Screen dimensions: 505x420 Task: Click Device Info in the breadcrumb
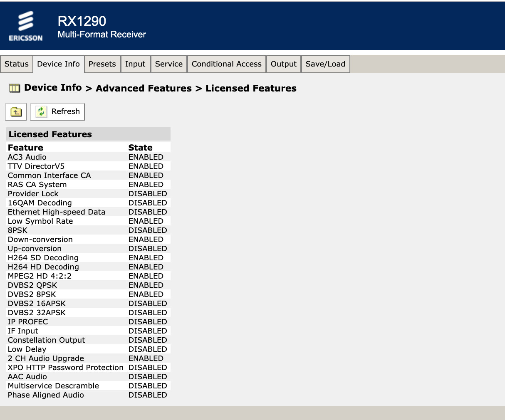(53, 88)
